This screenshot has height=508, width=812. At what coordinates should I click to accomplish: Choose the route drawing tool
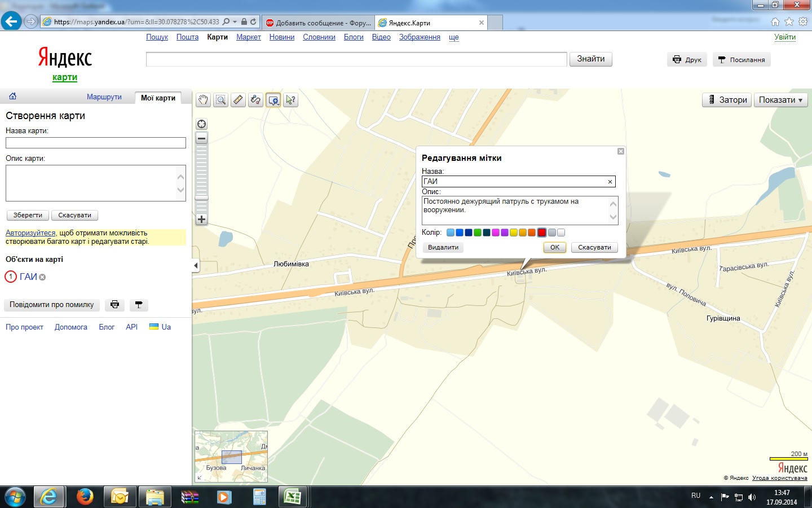[255, 100]
